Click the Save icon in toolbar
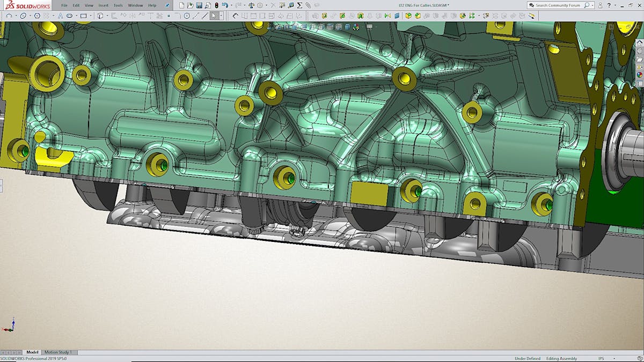This screenshot has height=362, width=644. pos(199,5)
